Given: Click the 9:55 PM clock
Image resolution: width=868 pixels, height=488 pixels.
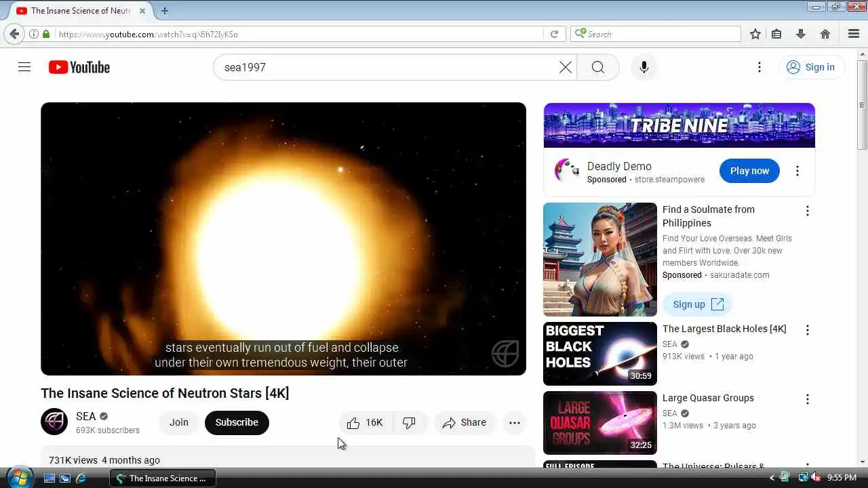Looking at the screenshot, I should pos(842,478).
